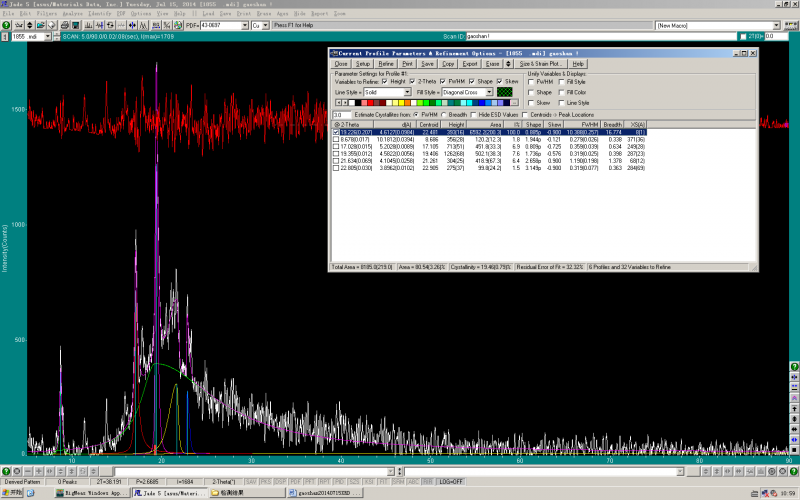Image resolution: width=800 pixels, height=500 pixels.
Task: Click the green crosshatch fill preview icon
Action: pos(505,92)
